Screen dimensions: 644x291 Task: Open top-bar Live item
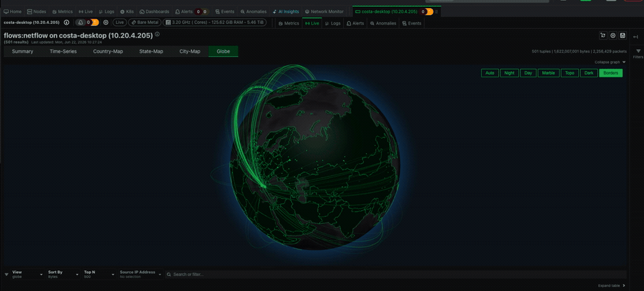click(86, 12)
